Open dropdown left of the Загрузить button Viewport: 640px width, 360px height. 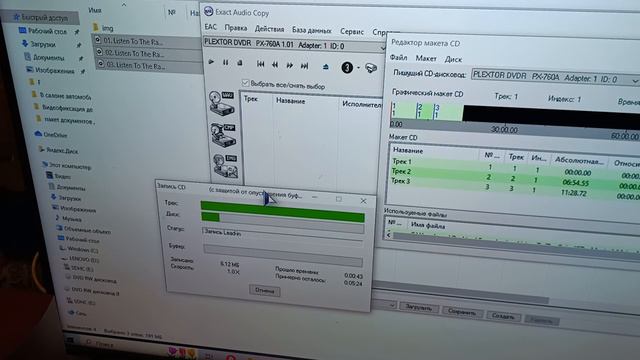pyautogui.click(x=392, y=305)
